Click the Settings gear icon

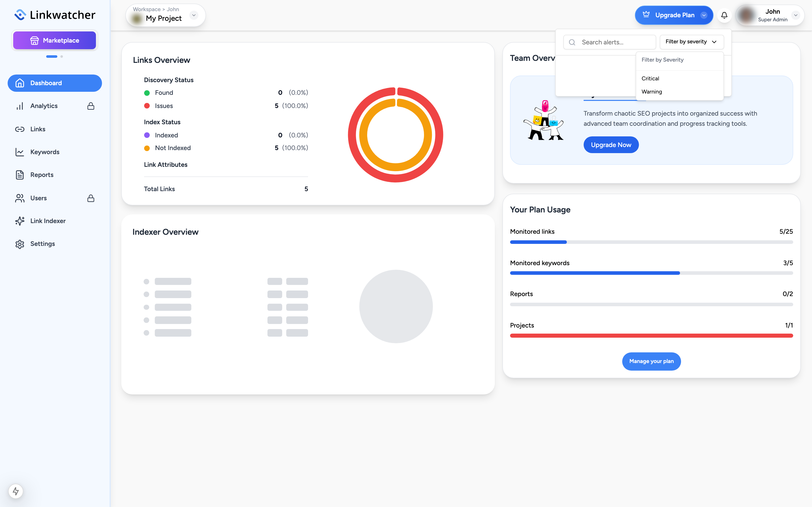[20, 244]
